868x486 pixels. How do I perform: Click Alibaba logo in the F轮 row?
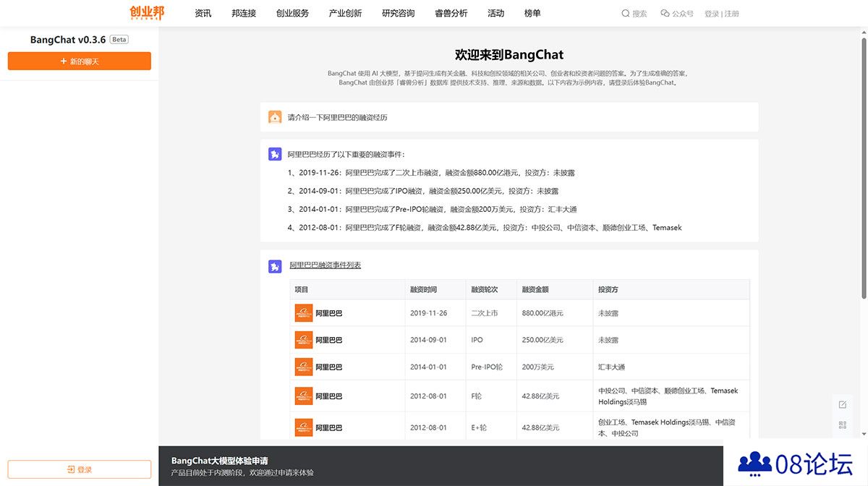(304, 396)
